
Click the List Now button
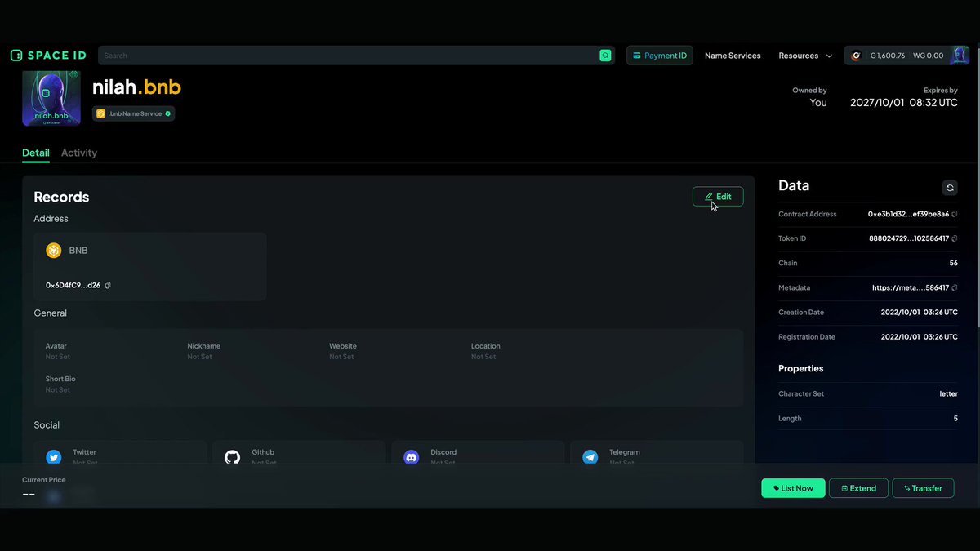[x=793, y=488]
